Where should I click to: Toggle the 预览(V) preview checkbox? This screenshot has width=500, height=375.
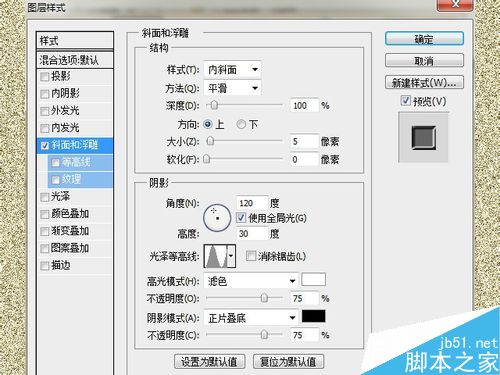pos(405,101)
